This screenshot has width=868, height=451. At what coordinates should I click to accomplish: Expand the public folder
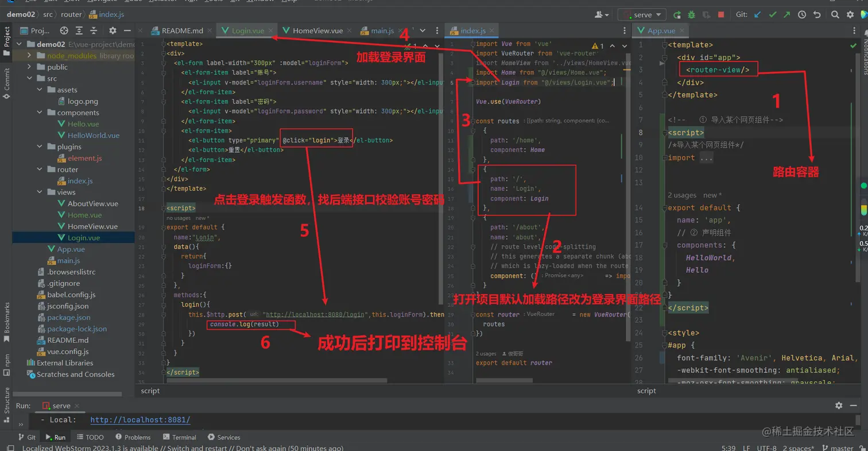(29, 67)
